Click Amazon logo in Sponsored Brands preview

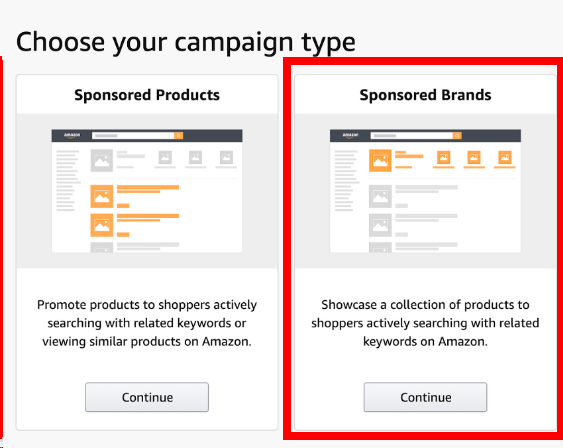point(350,135)
